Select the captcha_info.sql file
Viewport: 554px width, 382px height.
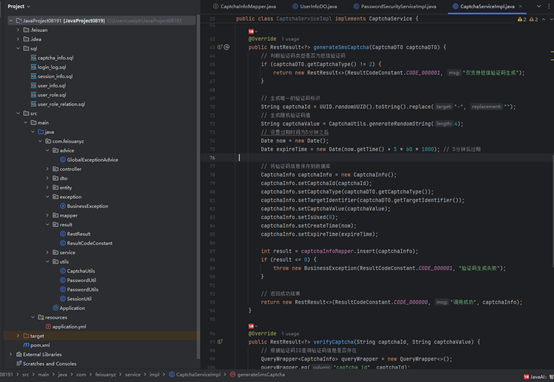tap(52, 58)
